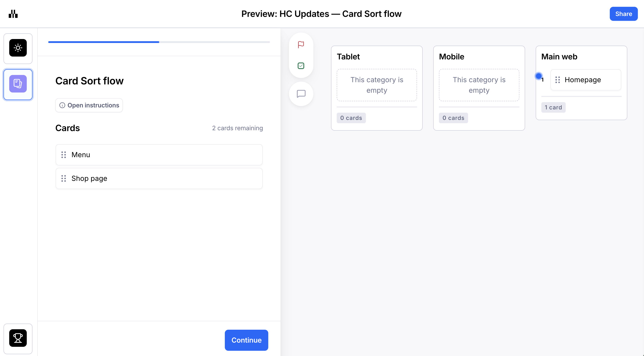Viewport: 644px width, 356px height.
Task: Click the Shop page drag handle
Action: tap(64, 178)
